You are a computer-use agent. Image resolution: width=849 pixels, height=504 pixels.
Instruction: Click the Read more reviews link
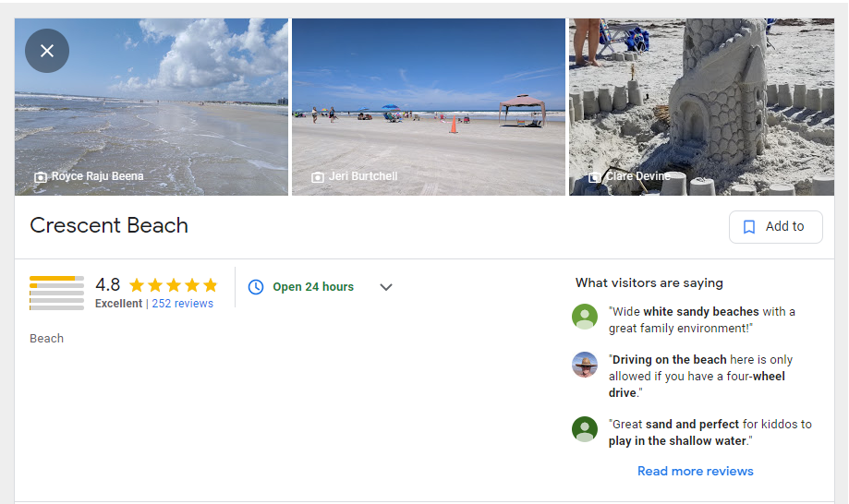(696, 471)
